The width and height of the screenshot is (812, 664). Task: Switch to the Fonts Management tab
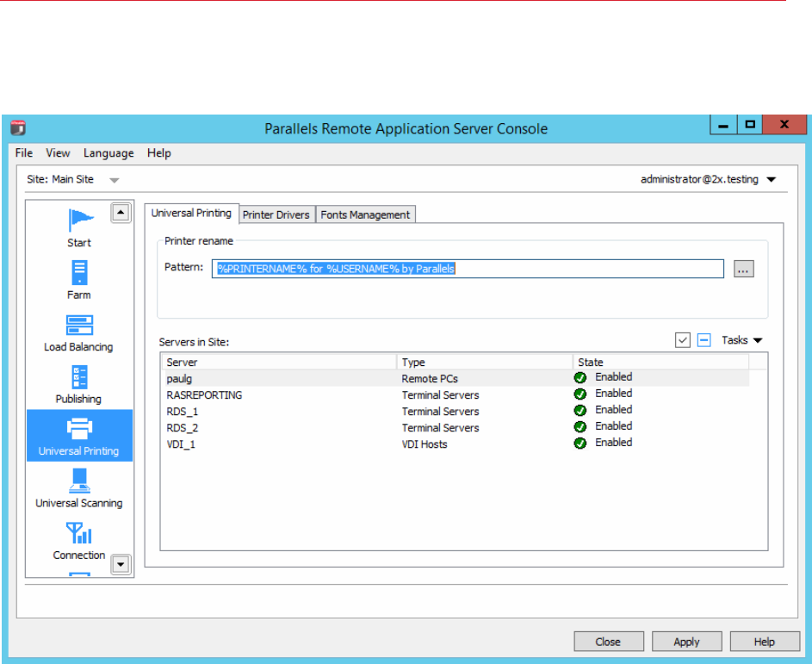[365, 214]
